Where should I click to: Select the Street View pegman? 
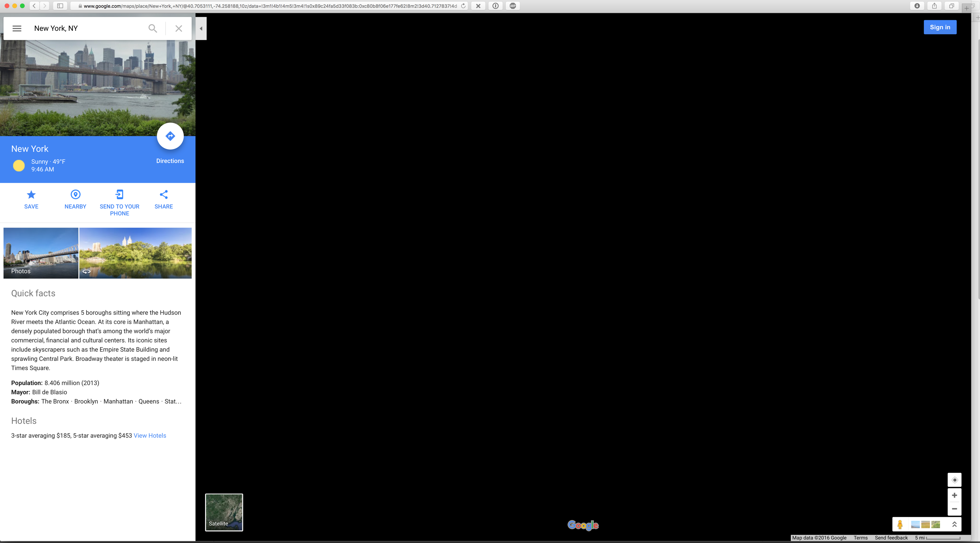click(x=900, y=524)
